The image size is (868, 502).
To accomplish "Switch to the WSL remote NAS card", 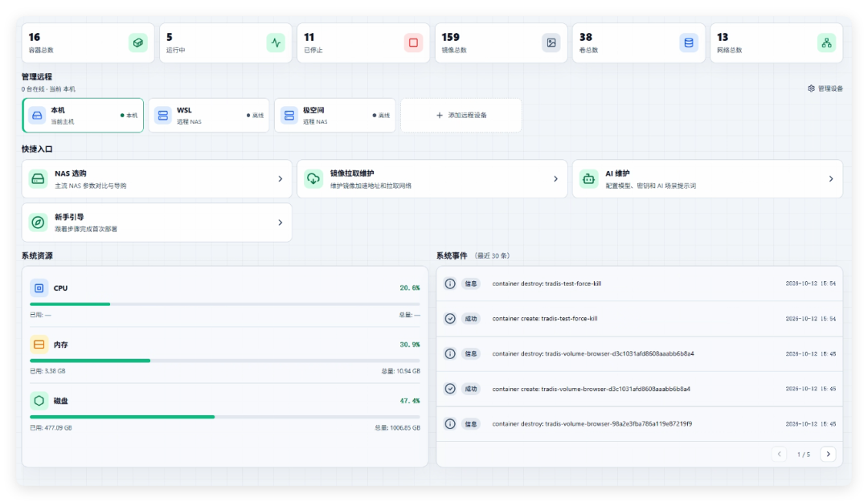I will pyautogui.click(x=209, y=115).
